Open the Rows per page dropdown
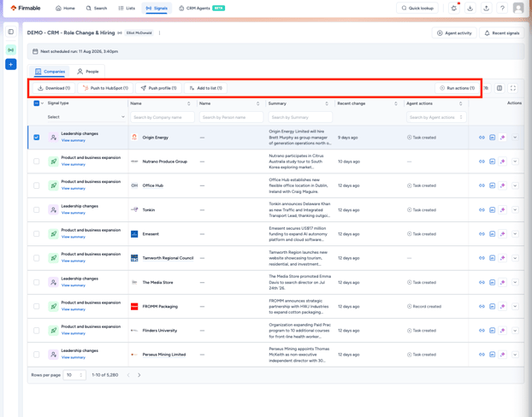The width and height of the screenshot is (532, 417). [x=74, y=375]
